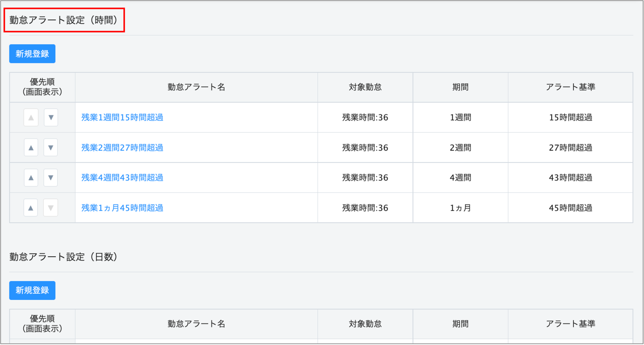The height and width of the screenshot is (345, 644).
Task: Move 残業1ヵ月45時間超過 row up in priority
Action: point(31,208)
